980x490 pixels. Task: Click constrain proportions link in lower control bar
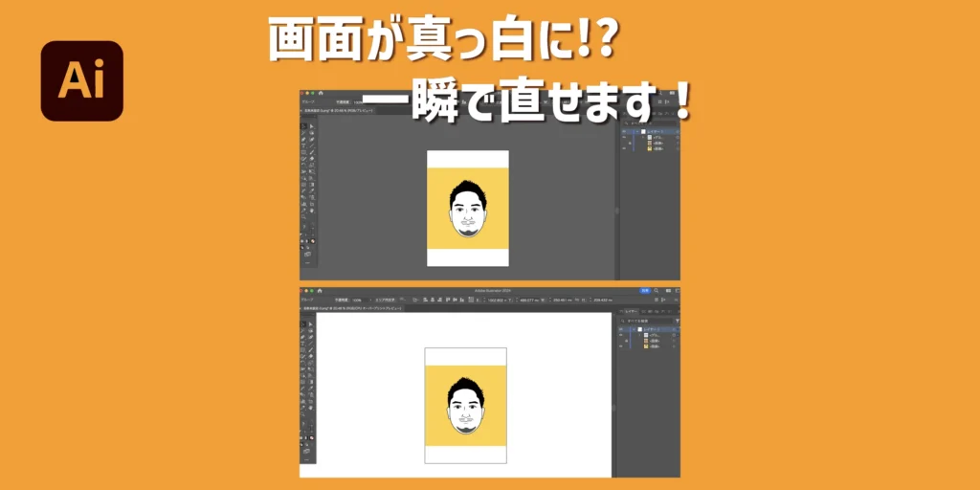(577, 300)
